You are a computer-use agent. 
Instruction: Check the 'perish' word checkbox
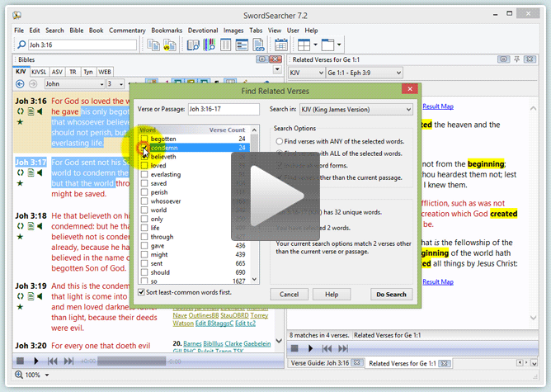144,192
